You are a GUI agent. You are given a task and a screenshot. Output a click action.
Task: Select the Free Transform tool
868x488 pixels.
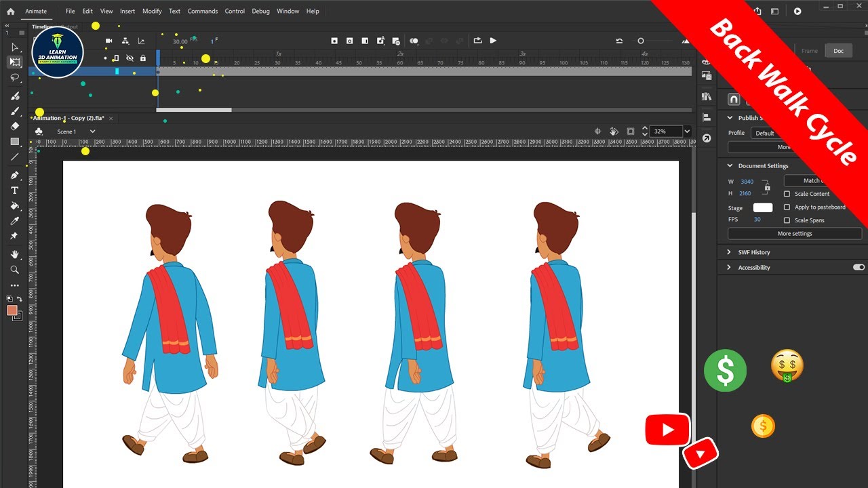pyautogui.click(x=14, y=62)
